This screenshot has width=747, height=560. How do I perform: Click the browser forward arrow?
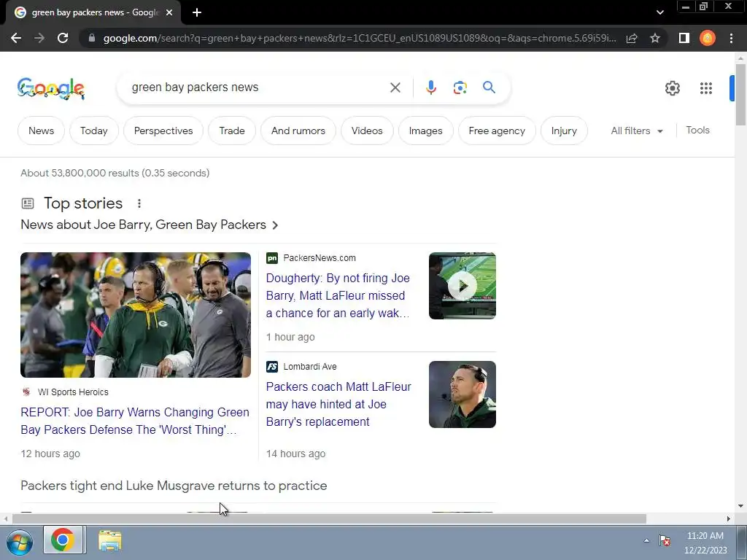click(39, 38)
